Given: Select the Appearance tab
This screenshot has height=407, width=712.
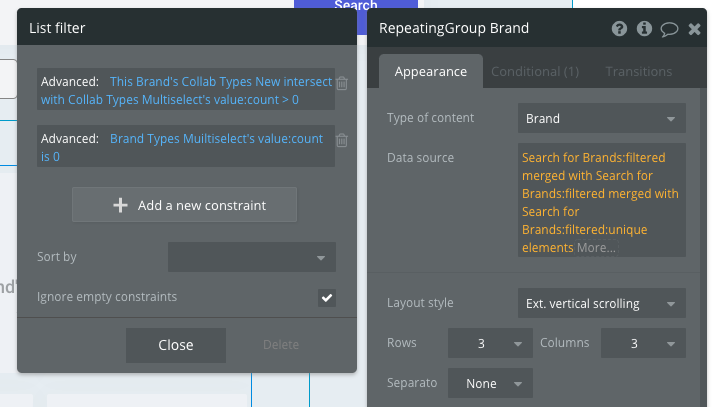Looking at the screenshot, I should 431,72.
